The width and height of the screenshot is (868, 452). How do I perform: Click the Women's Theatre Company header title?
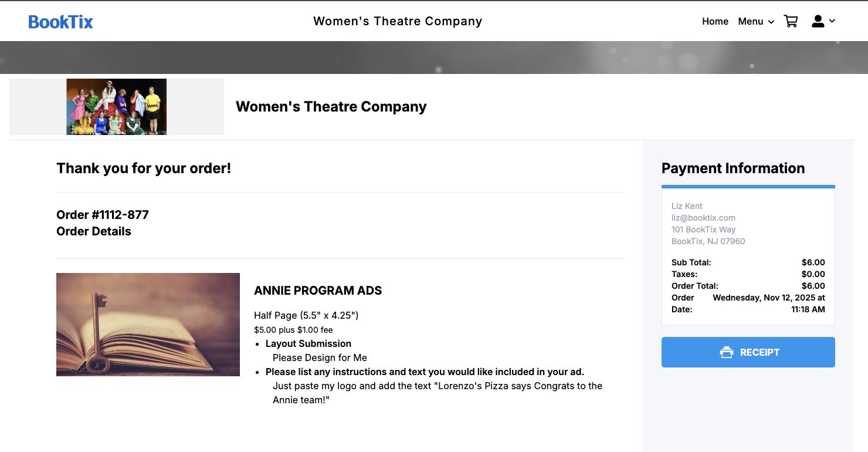(398, 22)
